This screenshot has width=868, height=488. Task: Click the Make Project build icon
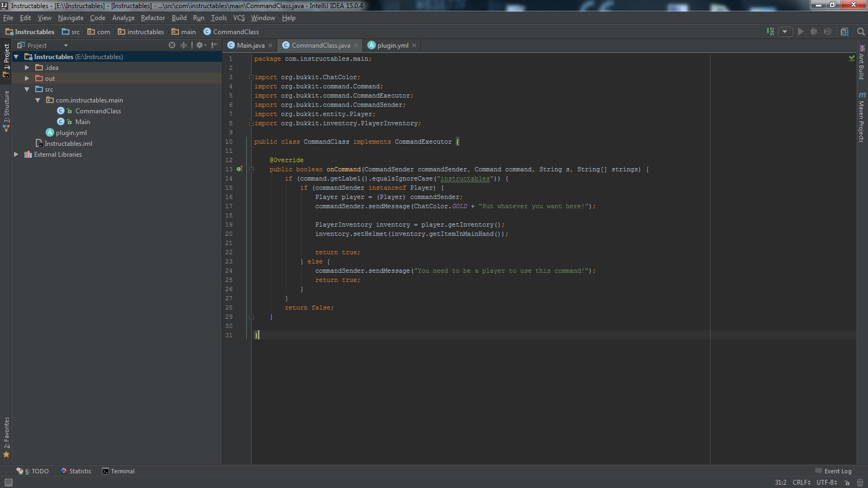pos(770,31)
